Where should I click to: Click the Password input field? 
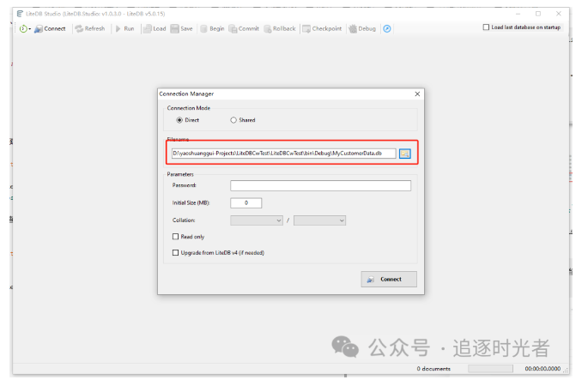point(321,185)
